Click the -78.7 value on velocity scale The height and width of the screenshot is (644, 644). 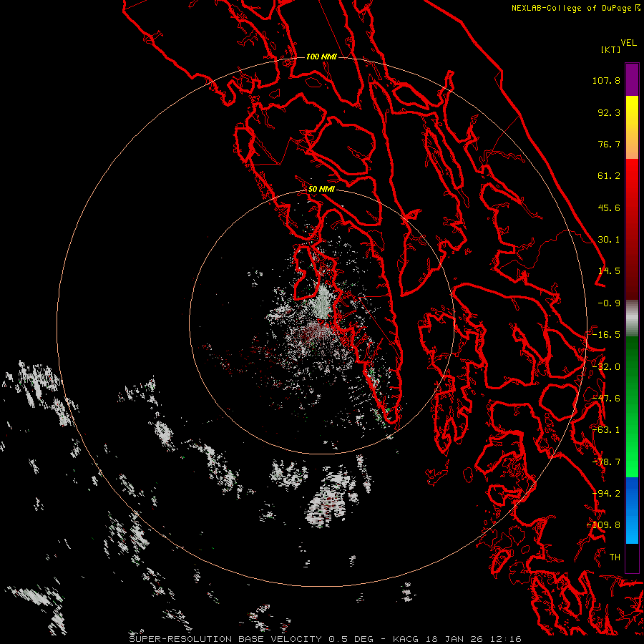(x=606, y=462)
